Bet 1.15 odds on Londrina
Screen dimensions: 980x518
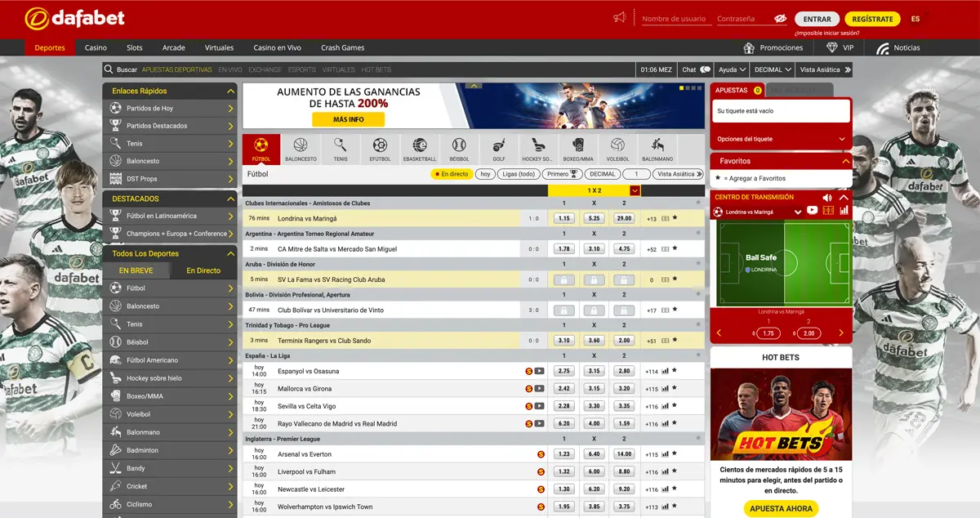(563, 218)
